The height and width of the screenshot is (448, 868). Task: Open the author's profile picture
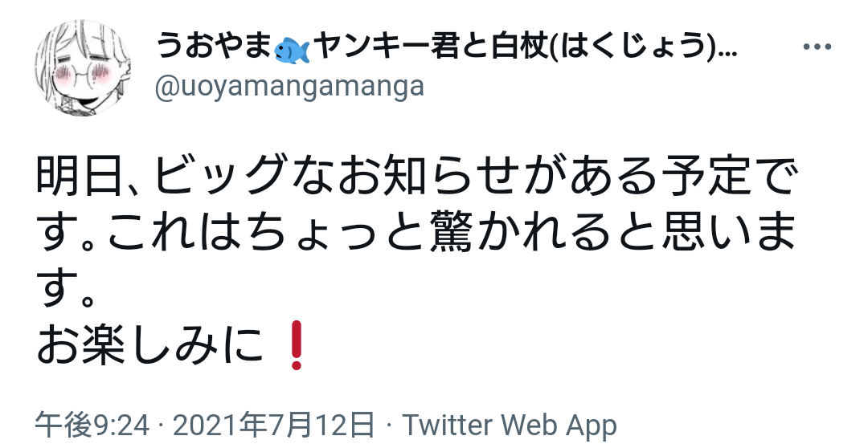(83, 67)
